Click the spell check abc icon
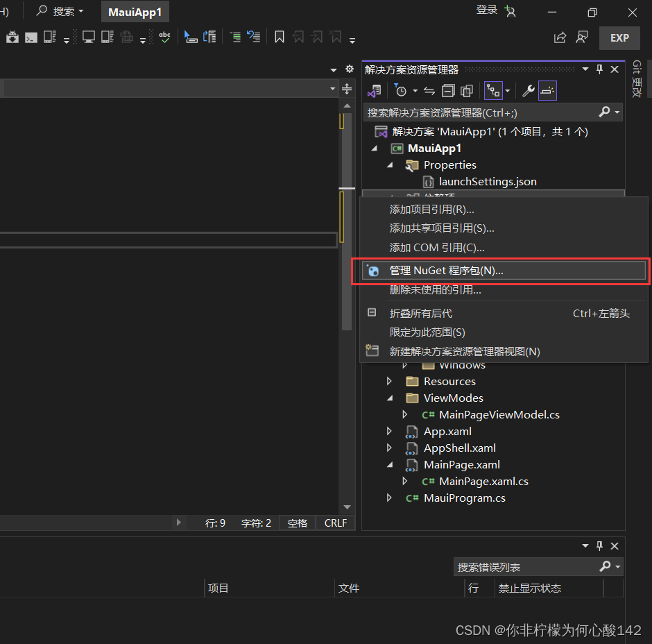The width and height of the screenshot is (652, 644). tap(164, 37)
